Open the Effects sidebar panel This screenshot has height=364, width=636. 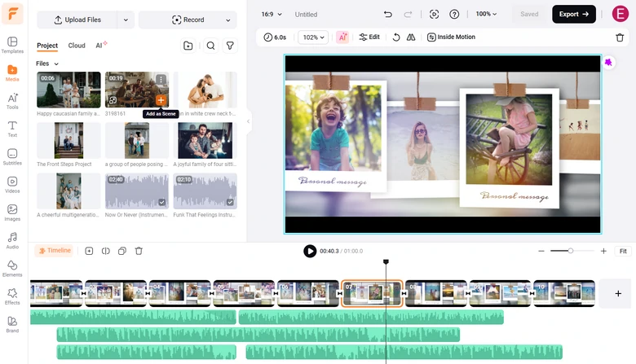12,296
